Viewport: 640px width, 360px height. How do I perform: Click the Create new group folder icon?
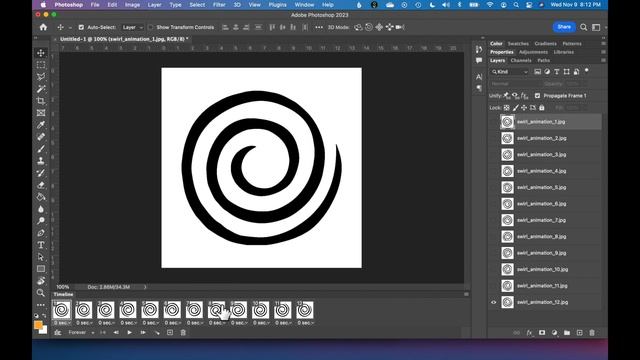[x=567, y=333]
